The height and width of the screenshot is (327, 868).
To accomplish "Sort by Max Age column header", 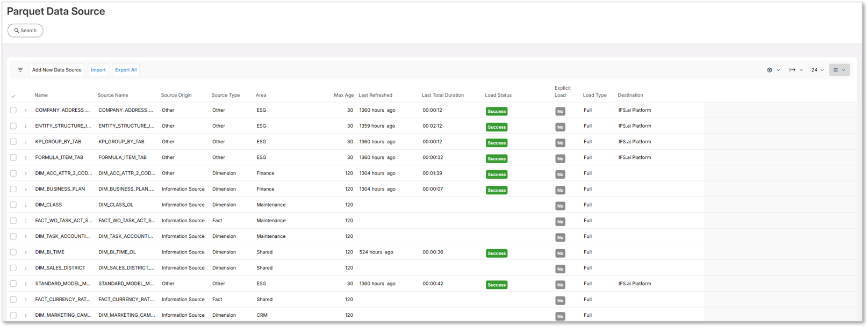I will coord(343,95).
